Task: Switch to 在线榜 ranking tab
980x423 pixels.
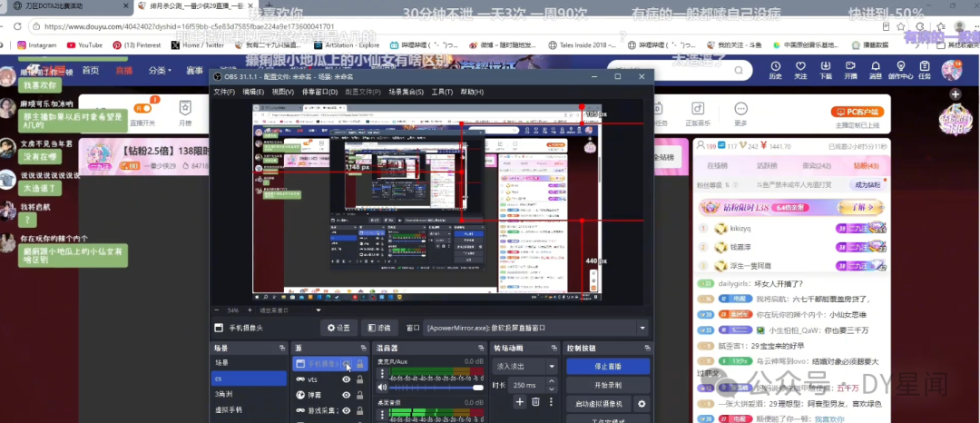Action: click(717, 165)
